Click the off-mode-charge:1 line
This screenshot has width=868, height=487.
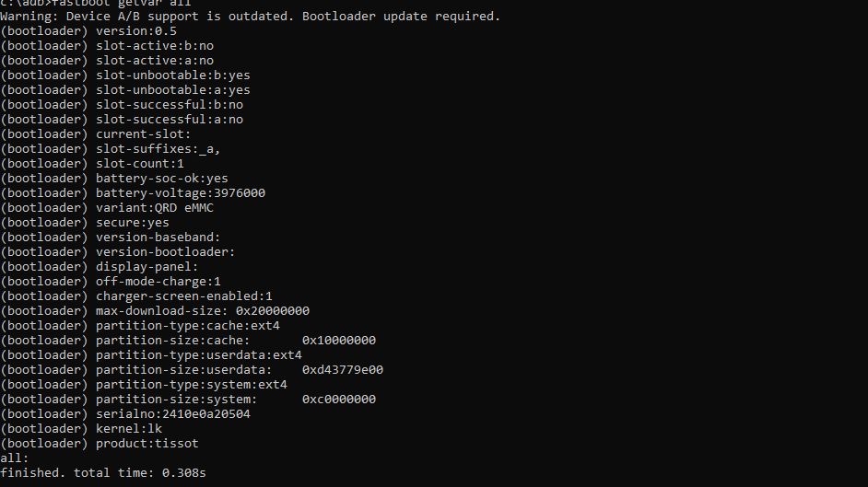pyautogui.click(x=111, y=282)
